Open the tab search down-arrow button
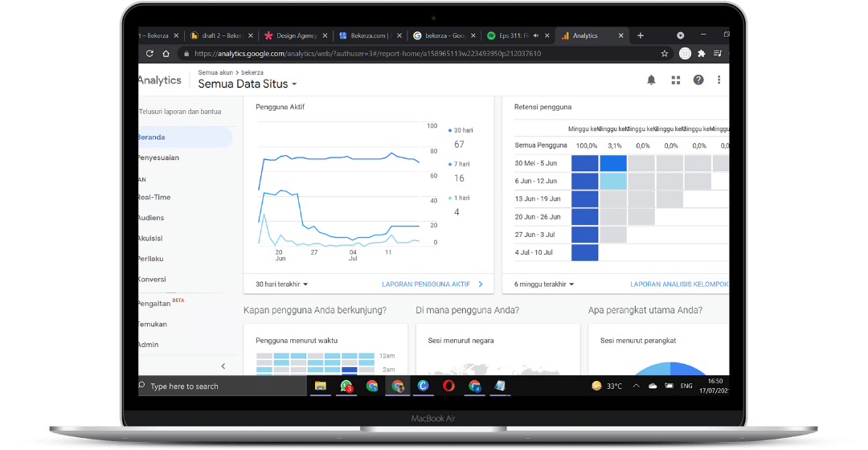 coord(681,35)
